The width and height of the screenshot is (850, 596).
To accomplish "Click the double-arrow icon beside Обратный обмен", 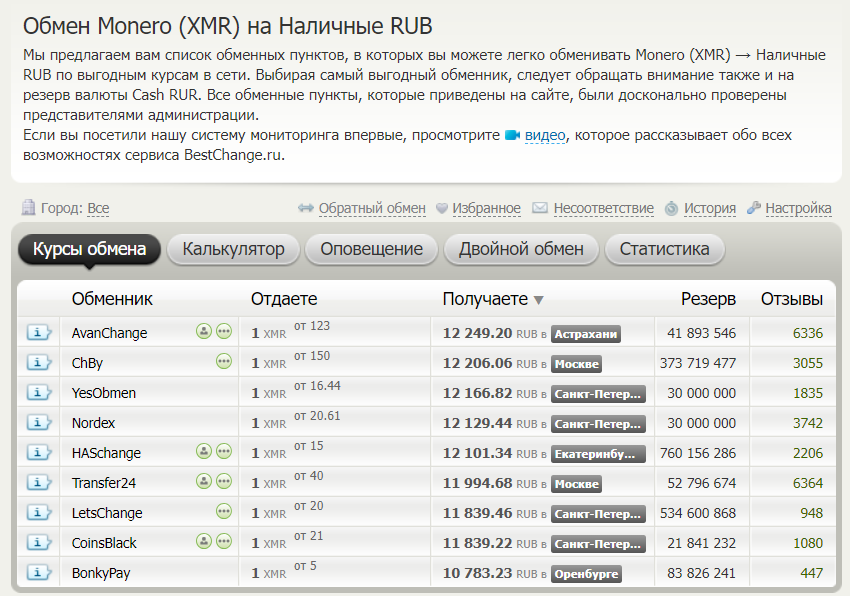I will click(306, 208).
